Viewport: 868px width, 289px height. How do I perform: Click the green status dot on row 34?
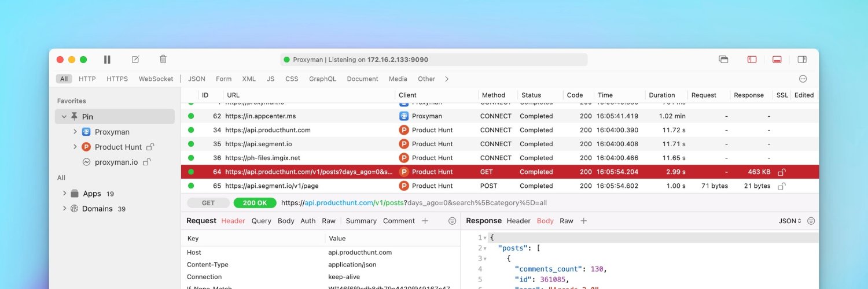coord(191,130)
